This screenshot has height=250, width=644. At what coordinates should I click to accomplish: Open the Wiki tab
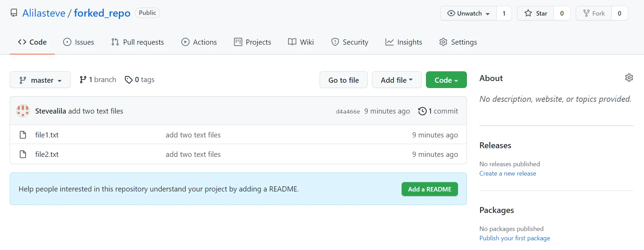pyautogui.click(x=301, y=42)
